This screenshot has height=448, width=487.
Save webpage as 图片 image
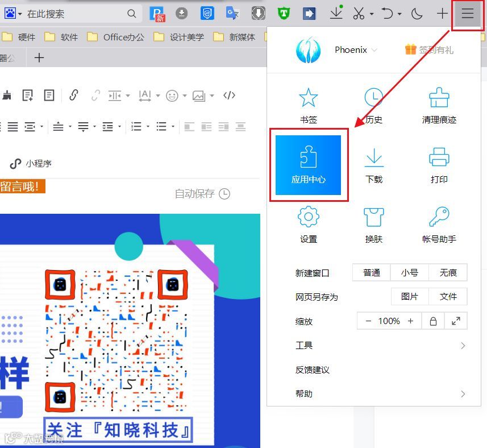coord(409,296)
